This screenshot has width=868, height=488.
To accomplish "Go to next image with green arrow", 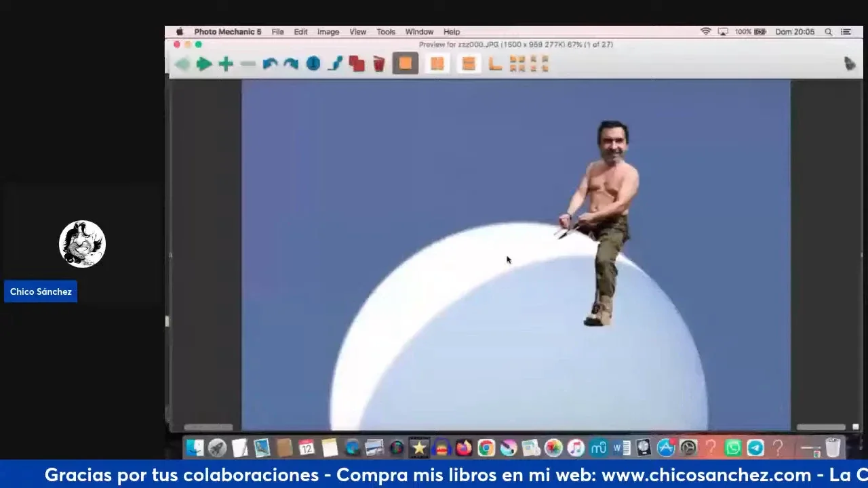I will [203, 64].
